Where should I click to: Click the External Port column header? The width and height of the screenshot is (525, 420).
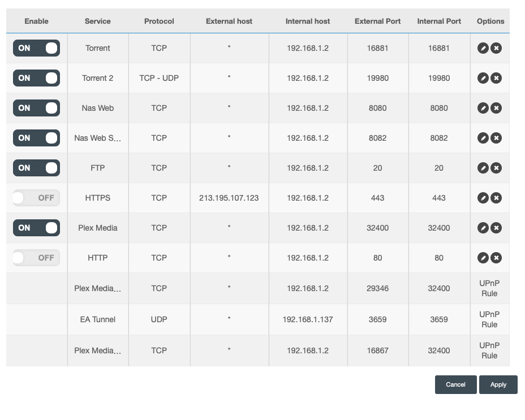[x=377, y=21]
